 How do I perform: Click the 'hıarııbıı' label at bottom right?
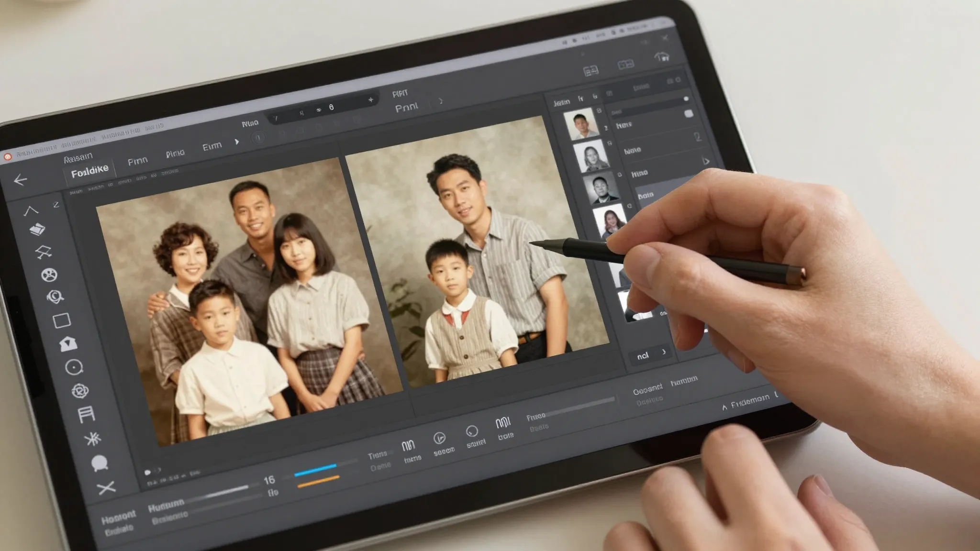click(x=684, y=381)
